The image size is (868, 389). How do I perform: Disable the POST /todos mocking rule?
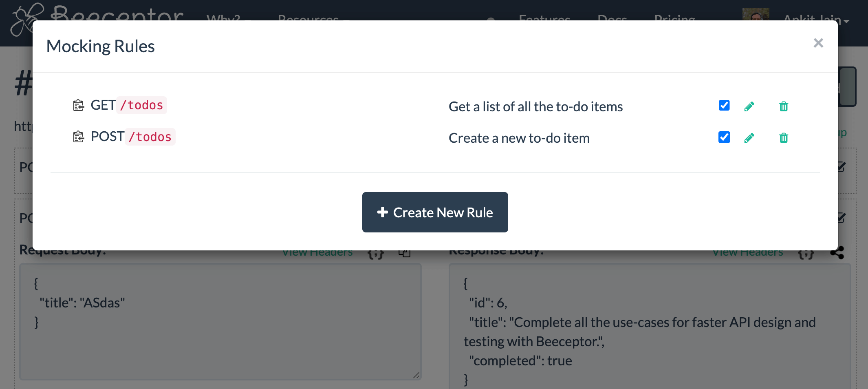click(x=724, y=137)
